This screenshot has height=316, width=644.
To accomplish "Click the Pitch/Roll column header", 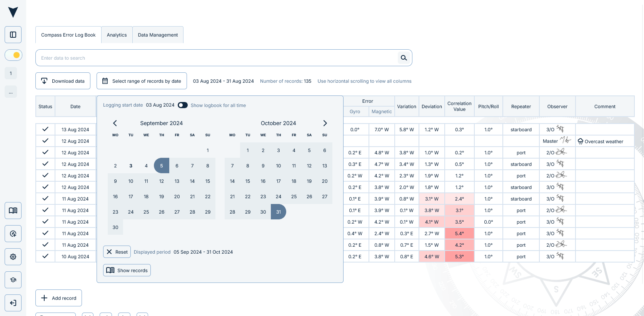I will pos(489,106).
